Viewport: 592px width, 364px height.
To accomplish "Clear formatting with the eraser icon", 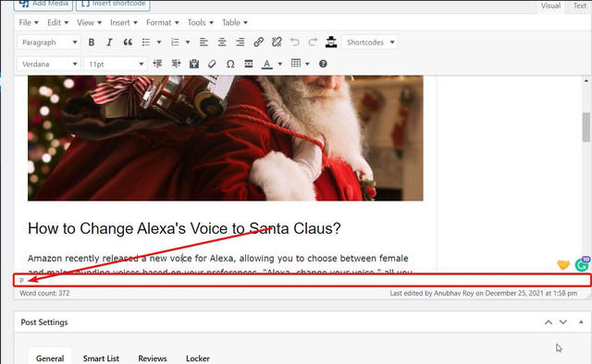I will (212, 64).
